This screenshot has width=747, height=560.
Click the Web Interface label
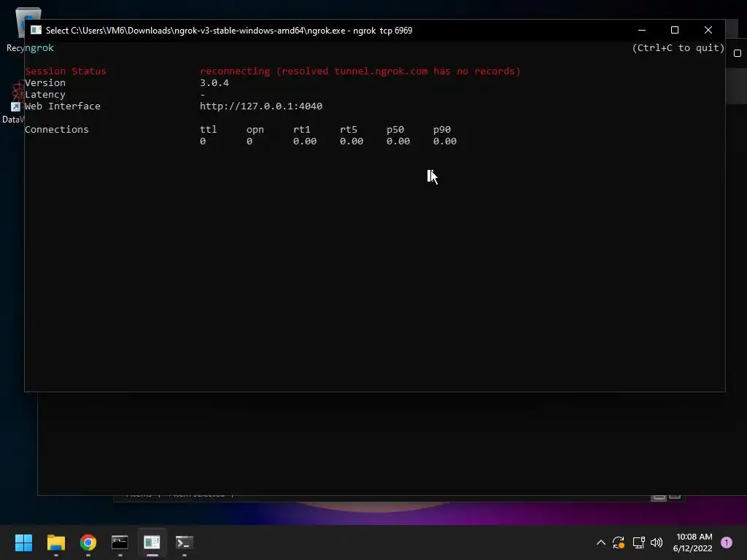(63, 106)
